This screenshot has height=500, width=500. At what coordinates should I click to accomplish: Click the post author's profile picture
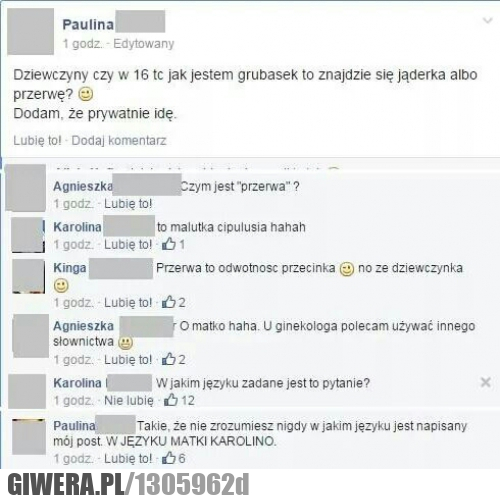pos(30,31)
